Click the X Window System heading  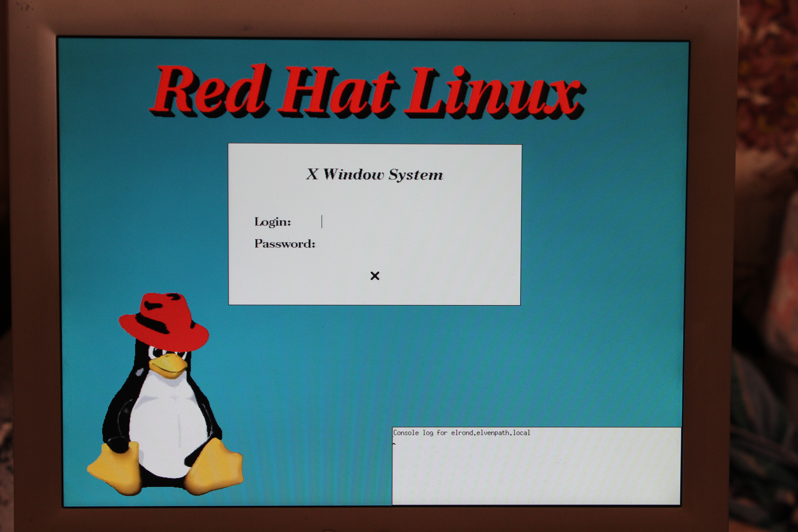pos(375,175)
